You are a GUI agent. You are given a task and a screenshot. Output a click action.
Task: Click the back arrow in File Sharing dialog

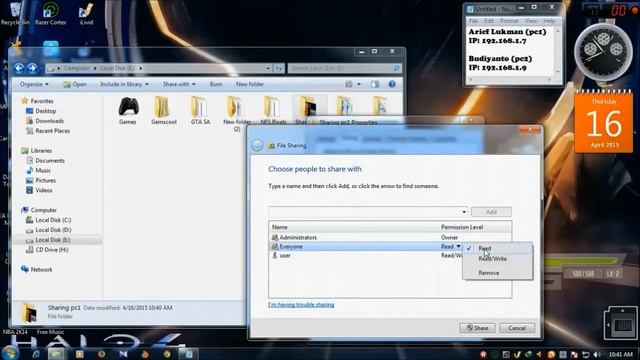(257, 145)
